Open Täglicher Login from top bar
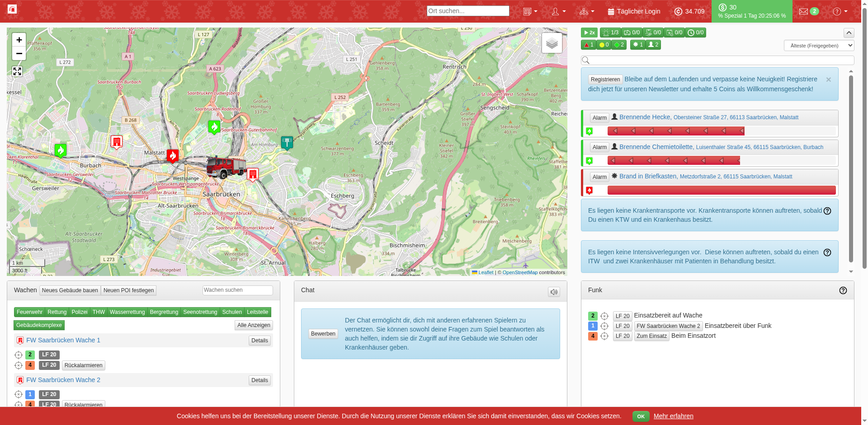868x425 pixels. pos(634,11)
